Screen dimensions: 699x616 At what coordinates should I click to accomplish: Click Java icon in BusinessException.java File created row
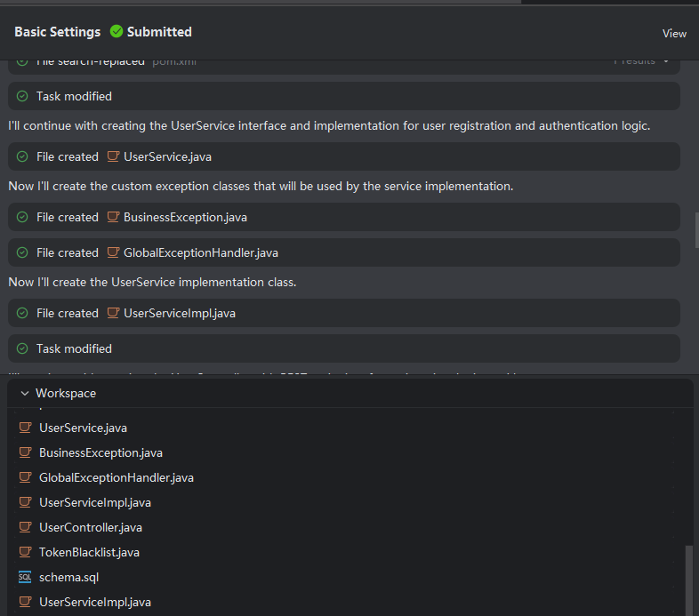click(113, 217)
